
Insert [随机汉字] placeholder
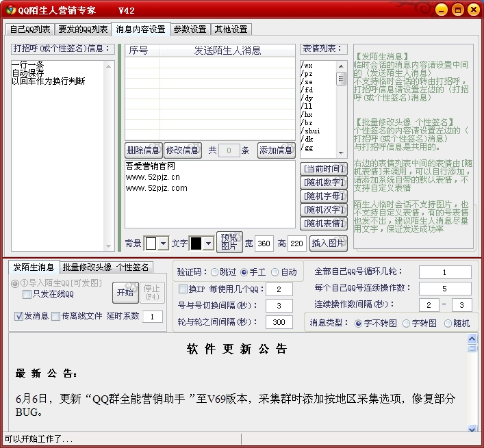[324, 210]
